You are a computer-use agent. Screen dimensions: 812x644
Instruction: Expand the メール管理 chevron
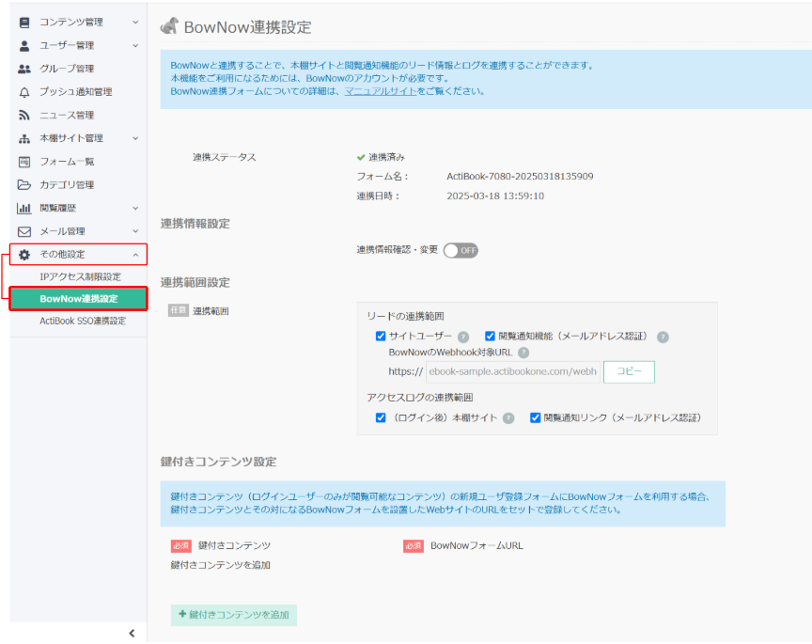point(135,231)
